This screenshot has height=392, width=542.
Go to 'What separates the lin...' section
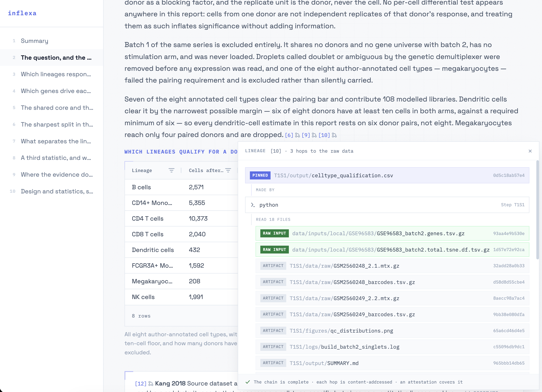[x=52, y=141]
